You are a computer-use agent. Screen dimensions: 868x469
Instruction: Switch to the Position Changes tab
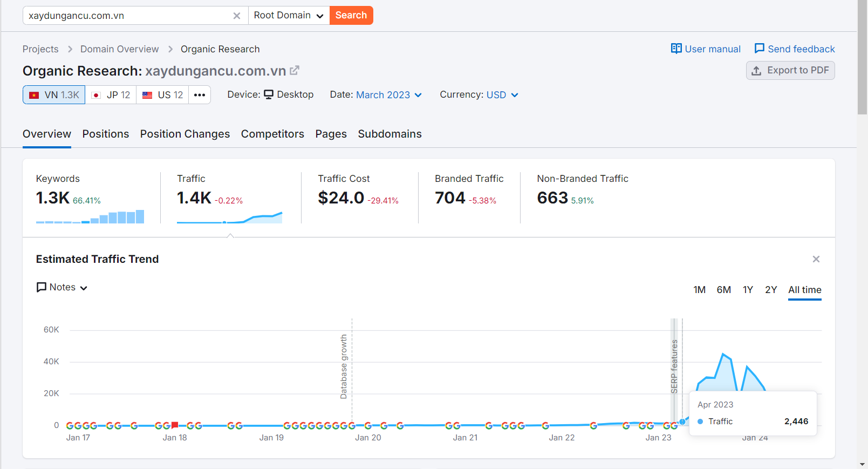185,134
